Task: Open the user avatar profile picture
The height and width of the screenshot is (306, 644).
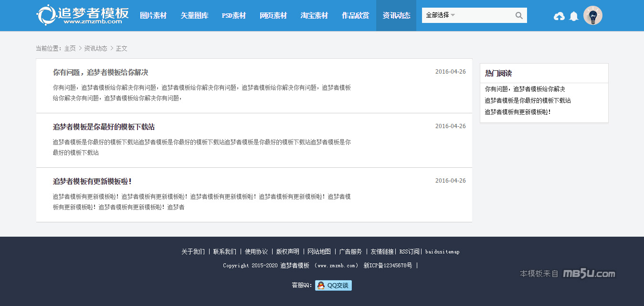Action: click(592, 15)
